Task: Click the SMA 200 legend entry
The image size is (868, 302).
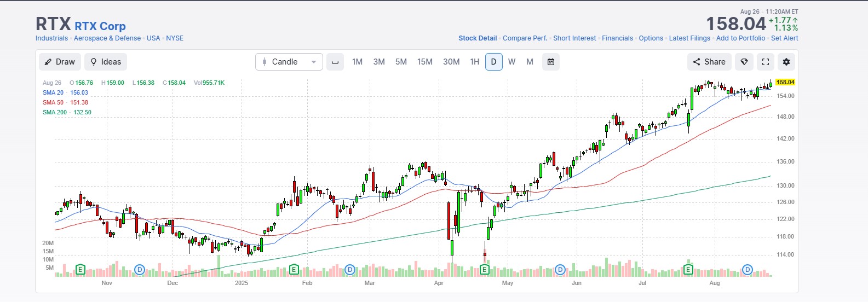Action: (67, 112)
